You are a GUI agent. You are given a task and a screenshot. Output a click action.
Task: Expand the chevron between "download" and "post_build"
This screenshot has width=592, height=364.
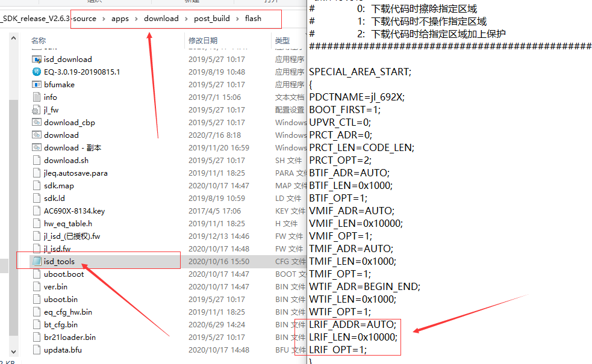coord(186,19)
